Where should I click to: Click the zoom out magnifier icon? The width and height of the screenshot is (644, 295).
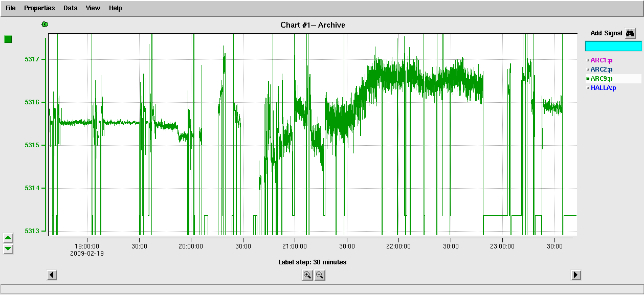(320, 275)
